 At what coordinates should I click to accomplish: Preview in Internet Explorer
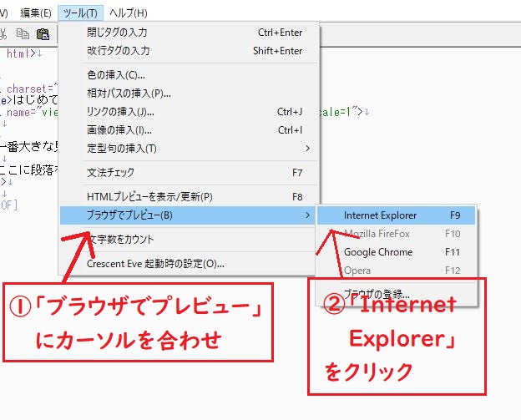pyautogui.click(x=380, y=215)
